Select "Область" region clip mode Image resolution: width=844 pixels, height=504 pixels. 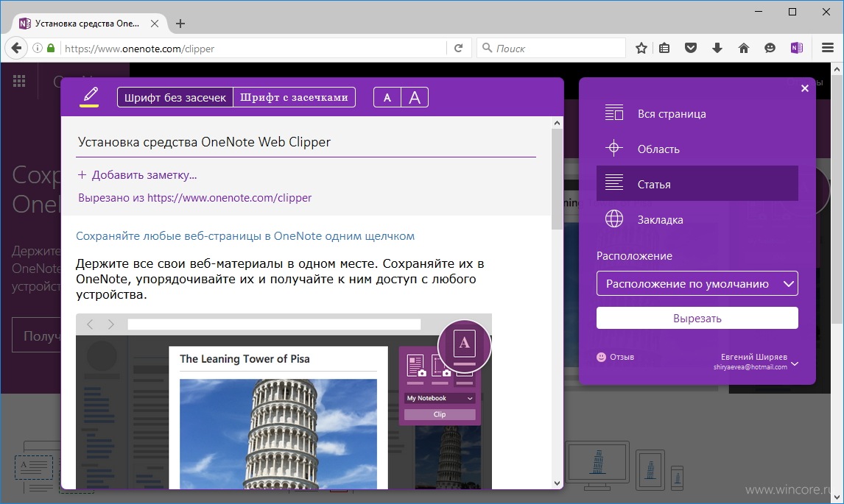[x=697, y=149]
